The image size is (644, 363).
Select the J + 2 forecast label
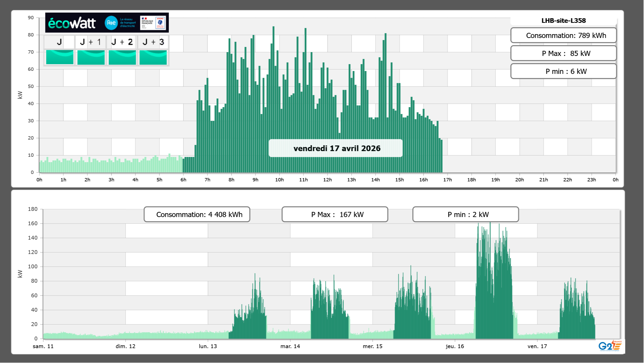point(122,42)
